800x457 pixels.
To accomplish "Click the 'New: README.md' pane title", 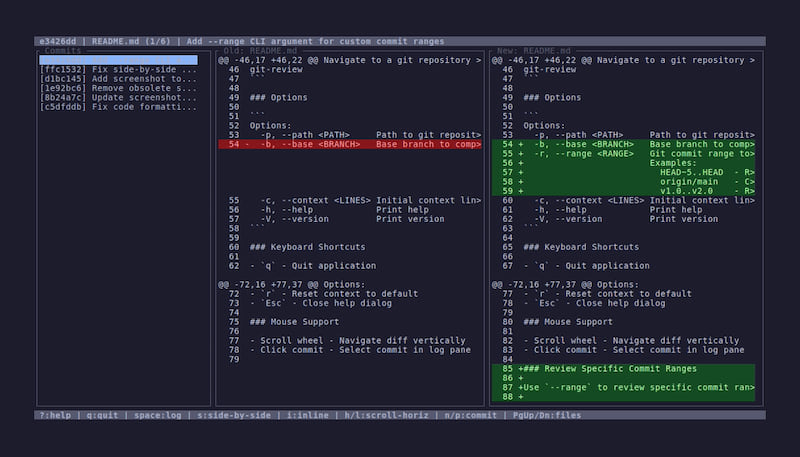I will 534,50.
